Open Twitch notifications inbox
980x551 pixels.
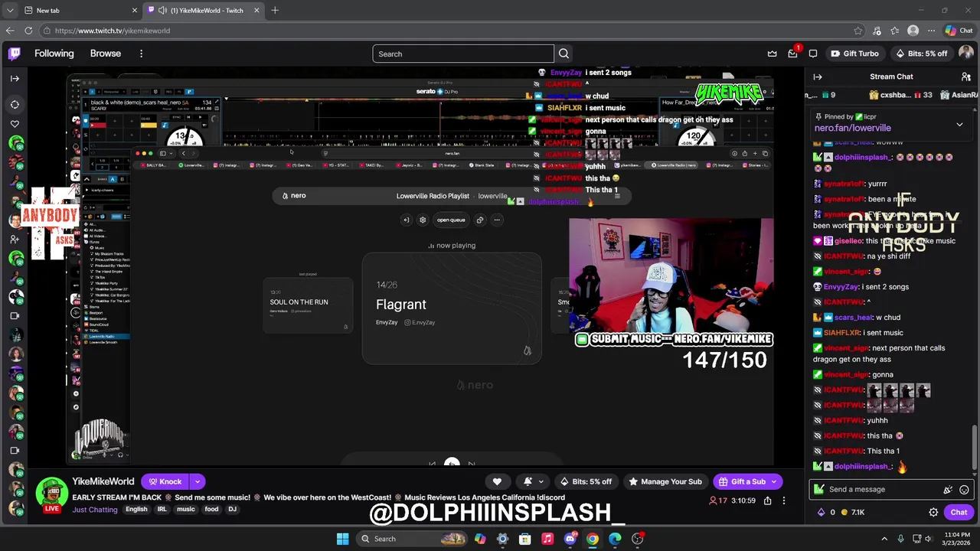[x=793, y=54]
